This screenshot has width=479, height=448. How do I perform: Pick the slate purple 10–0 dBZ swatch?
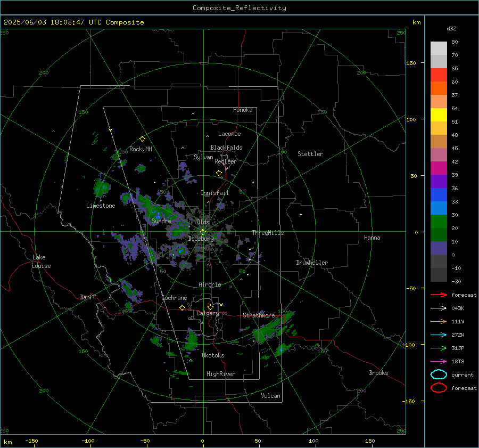click(439, 248)
